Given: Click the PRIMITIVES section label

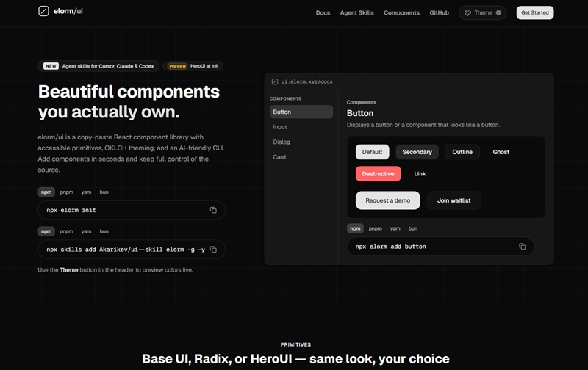Looking at the screenshot, I should tap(295, 344).
